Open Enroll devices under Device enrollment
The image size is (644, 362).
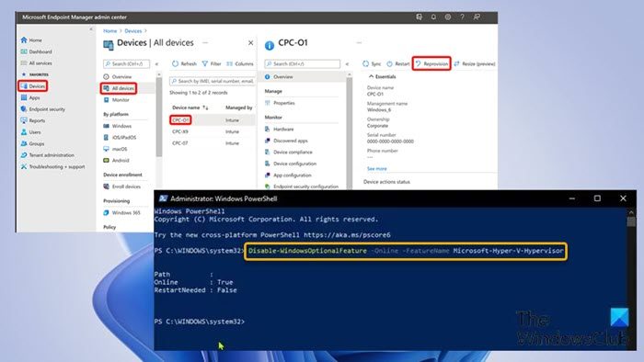coord(122,187)
